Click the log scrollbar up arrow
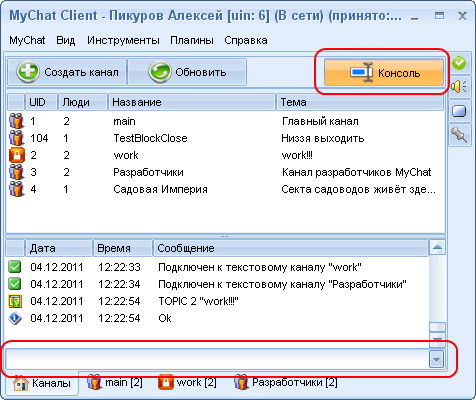 437,248
